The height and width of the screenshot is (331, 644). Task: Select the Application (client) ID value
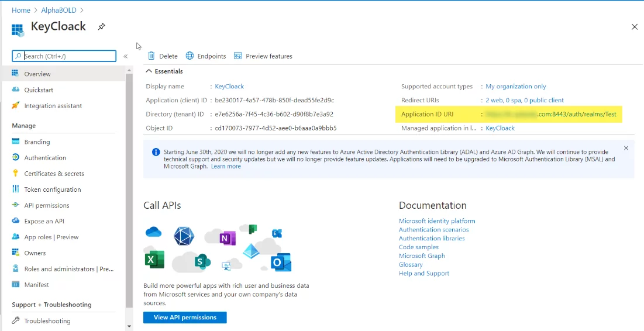tap(274, 100)
